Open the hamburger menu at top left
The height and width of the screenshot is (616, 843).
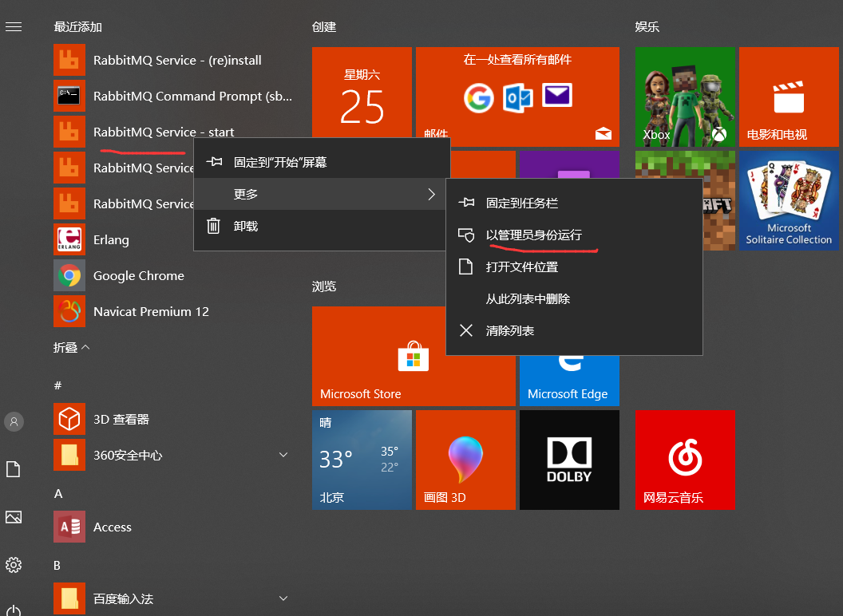[14, 27]
